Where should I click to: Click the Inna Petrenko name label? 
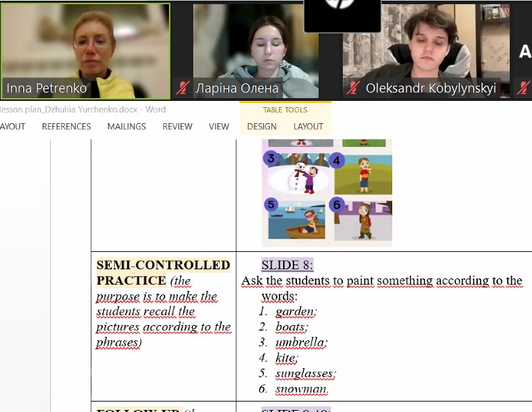47,88
